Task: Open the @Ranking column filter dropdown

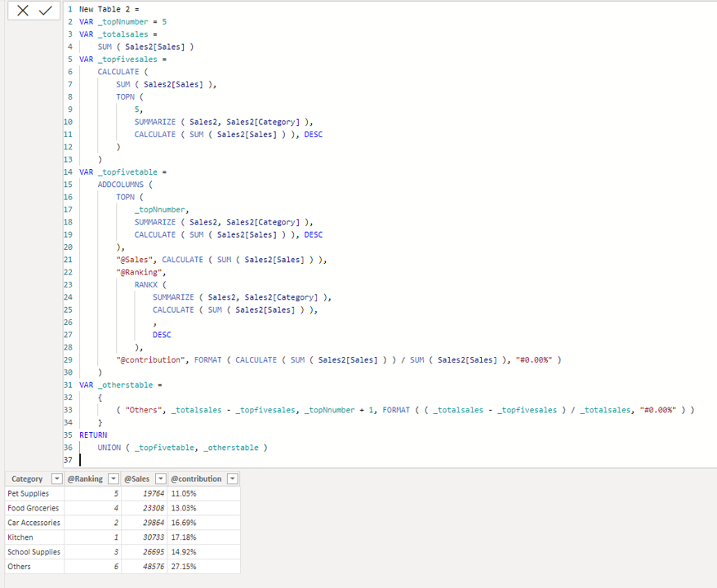Action: (x=114, y=479)
